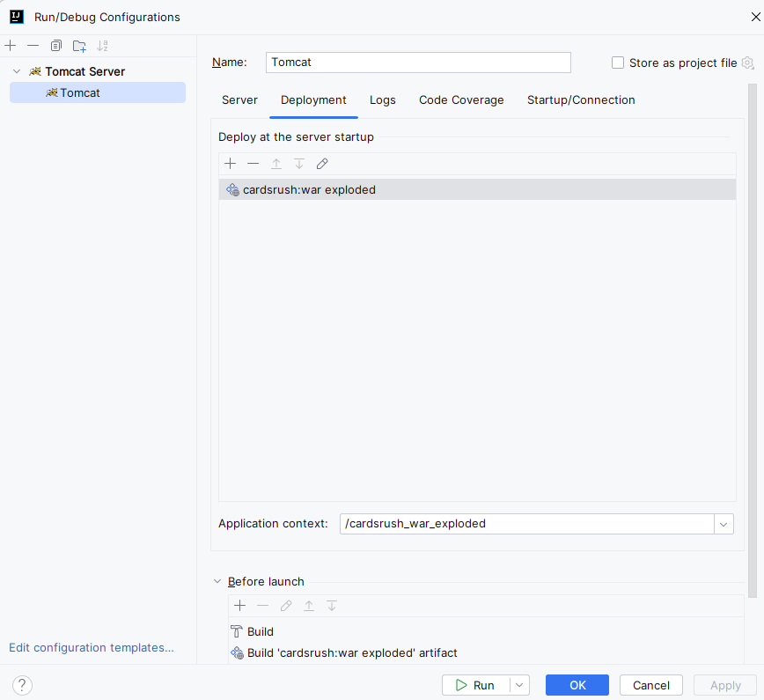Click the hammer icon beside Build
The width and height of the screenshot is (764, 700).
click(236, 631)
